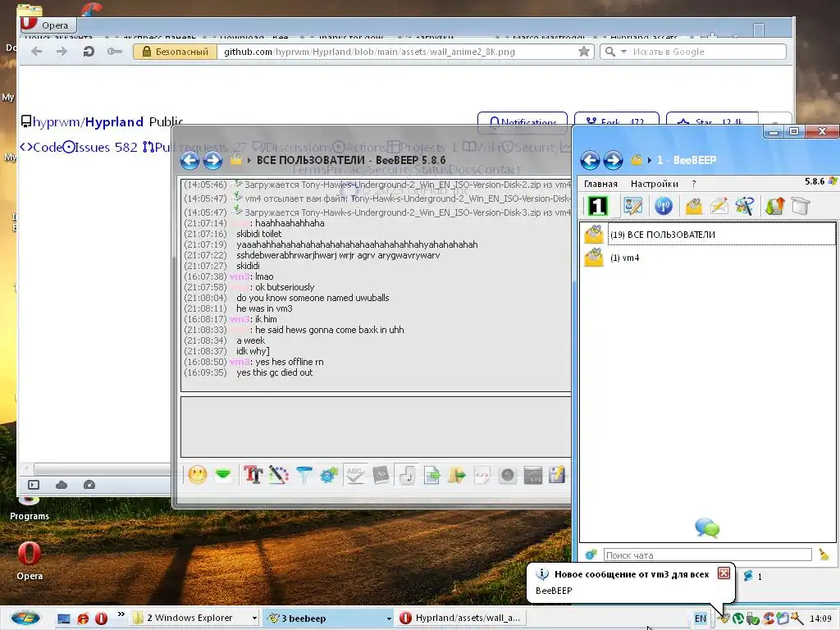Click the send folder icon with green arrow
Viewport: 840px width, 630px height.
pyautogui.click(x=457, y=475)
